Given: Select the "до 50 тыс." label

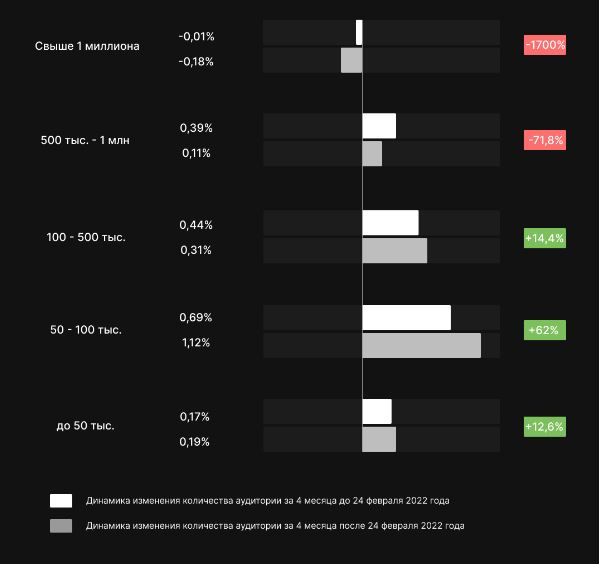Looking at the screenshot, I should click(x=85, y=426).
